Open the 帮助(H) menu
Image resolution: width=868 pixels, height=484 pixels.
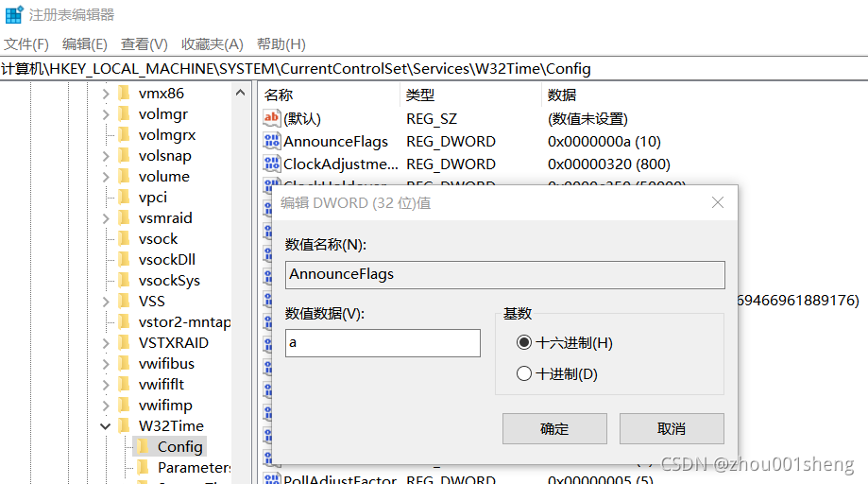(x=281, y=44)
